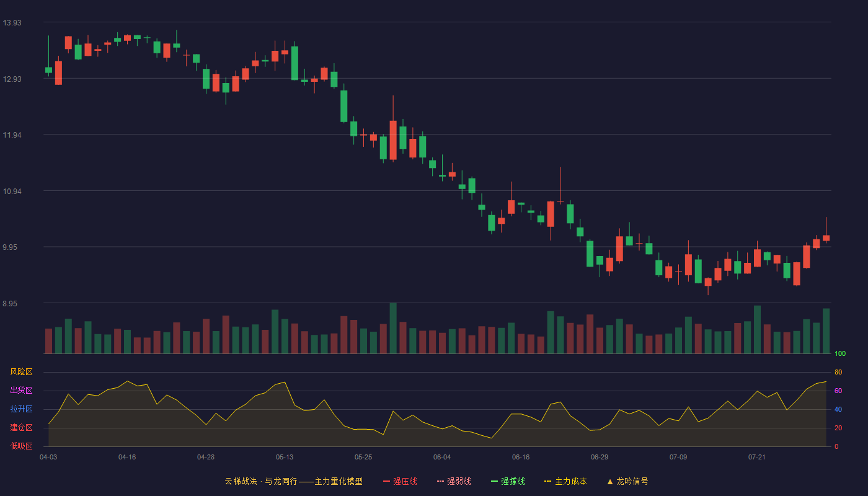
Task: Click the 13.93 price axis label
Action: [x=12, y=23]
